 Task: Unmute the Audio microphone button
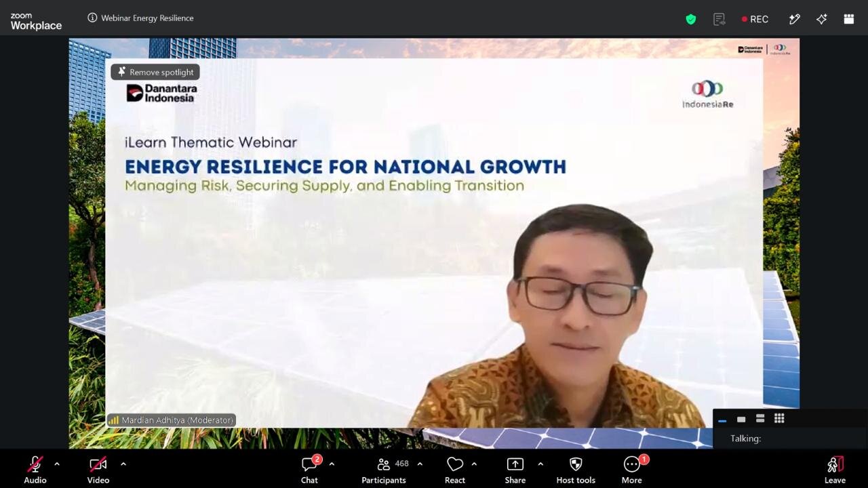coord(35,470)
